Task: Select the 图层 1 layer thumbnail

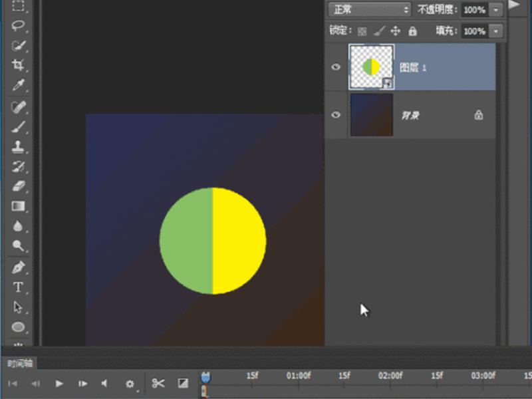Action: pyautogui.click(x=372, y=67)
